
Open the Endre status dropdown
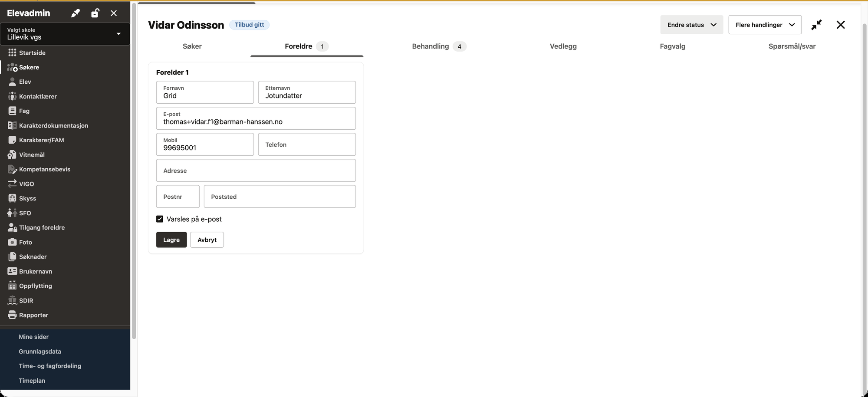[x=692, y=25]
